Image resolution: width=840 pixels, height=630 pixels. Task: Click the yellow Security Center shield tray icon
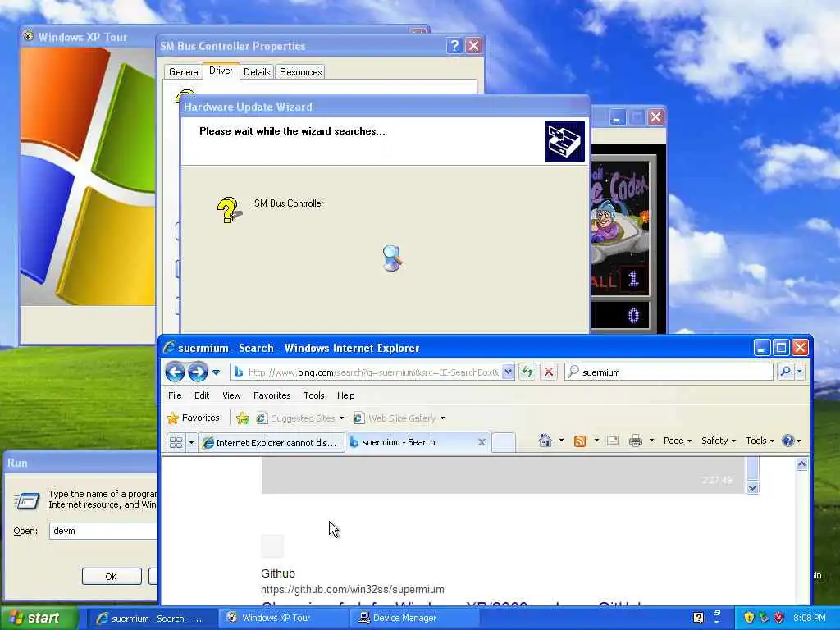pyautogui.click(x=749, y=618)
